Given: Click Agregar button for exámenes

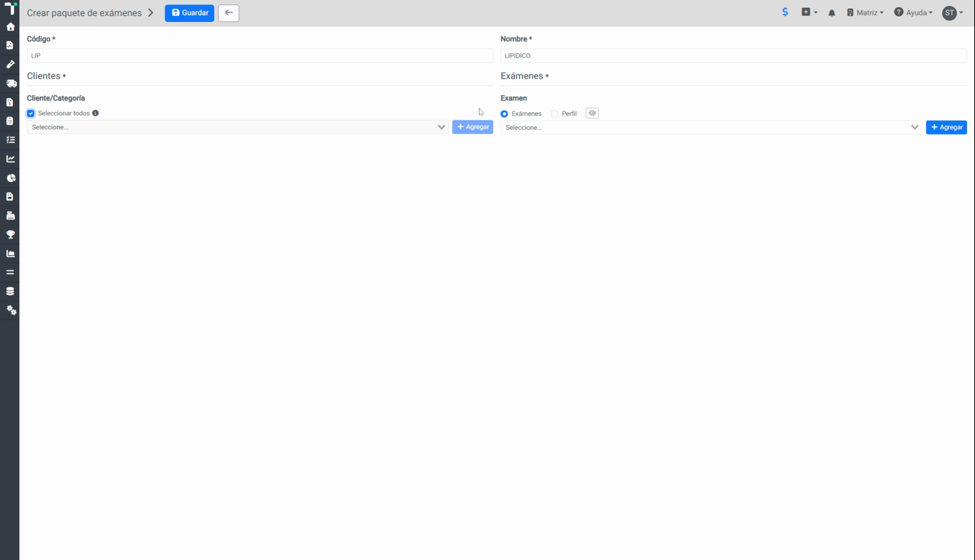Looking at the screenshot, I should (x=946, y=127).
